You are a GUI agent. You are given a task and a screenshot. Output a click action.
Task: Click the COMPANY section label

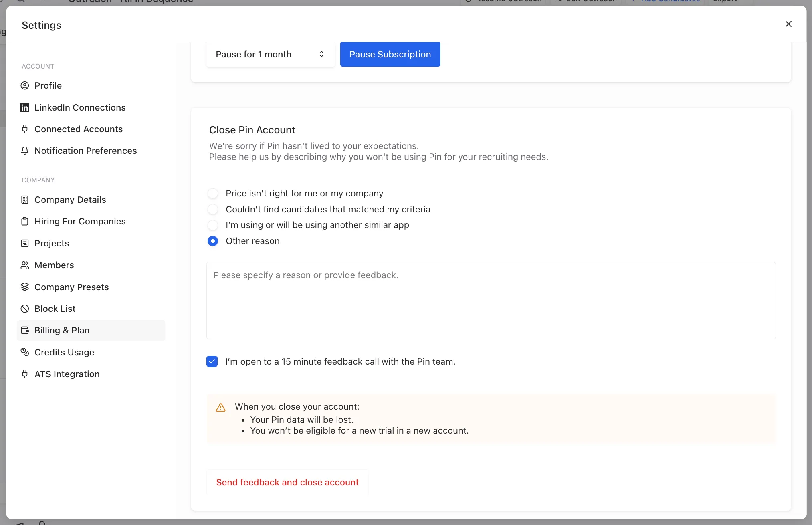(38, 180)
